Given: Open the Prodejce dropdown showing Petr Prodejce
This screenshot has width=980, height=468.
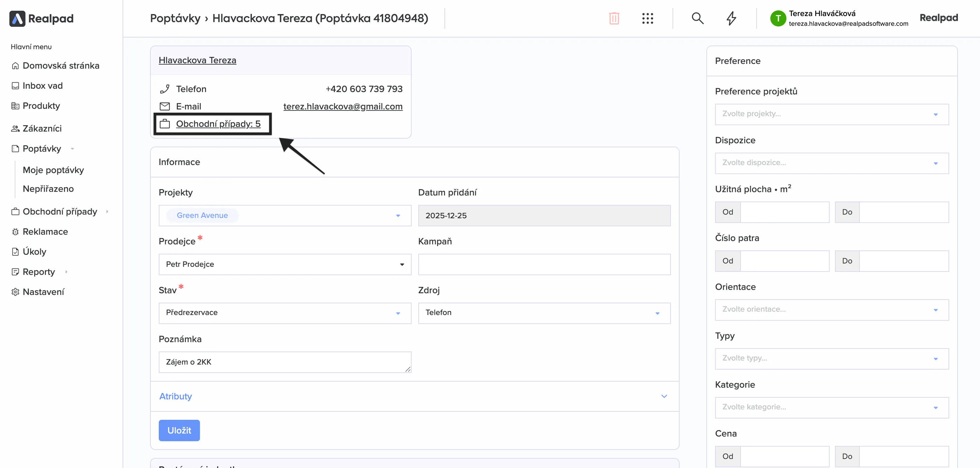Looking at the screenshot, I should (285, 264).
